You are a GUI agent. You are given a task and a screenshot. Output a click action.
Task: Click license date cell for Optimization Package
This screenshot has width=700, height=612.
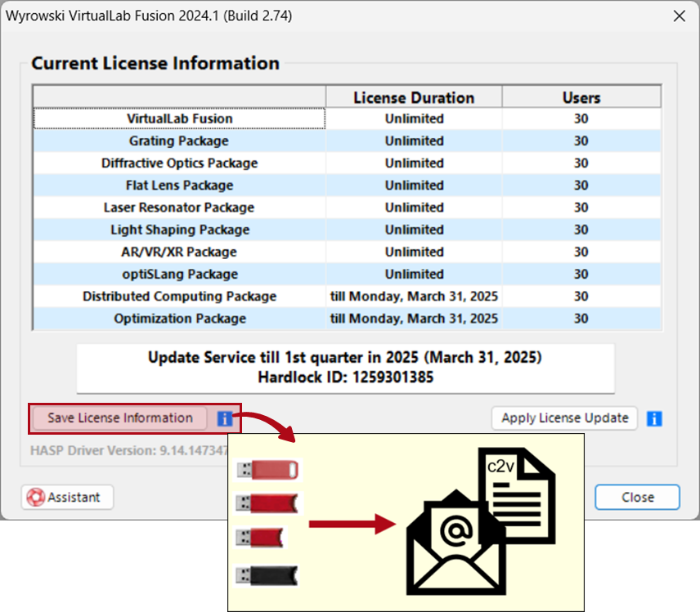[x=414, y=319]
